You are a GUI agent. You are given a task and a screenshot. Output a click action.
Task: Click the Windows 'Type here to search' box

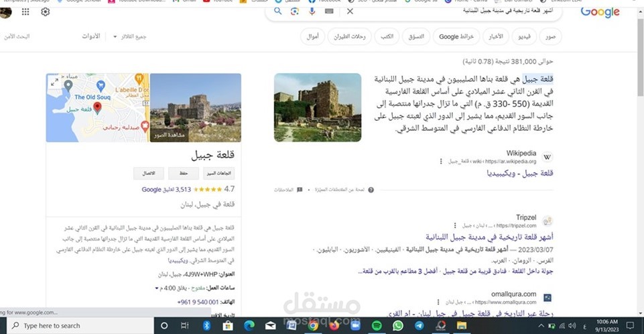80,326
